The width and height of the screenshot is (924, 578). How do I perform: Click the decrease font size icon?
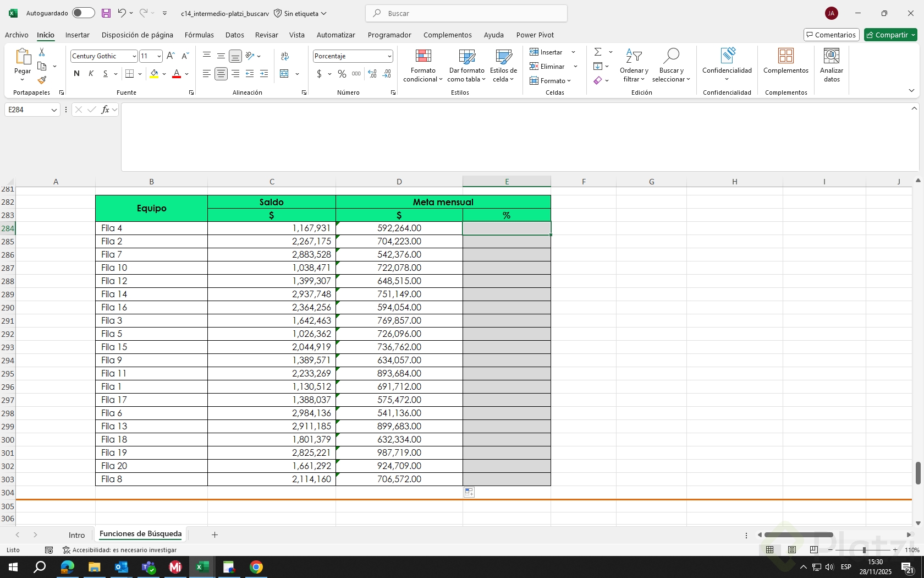185,56
